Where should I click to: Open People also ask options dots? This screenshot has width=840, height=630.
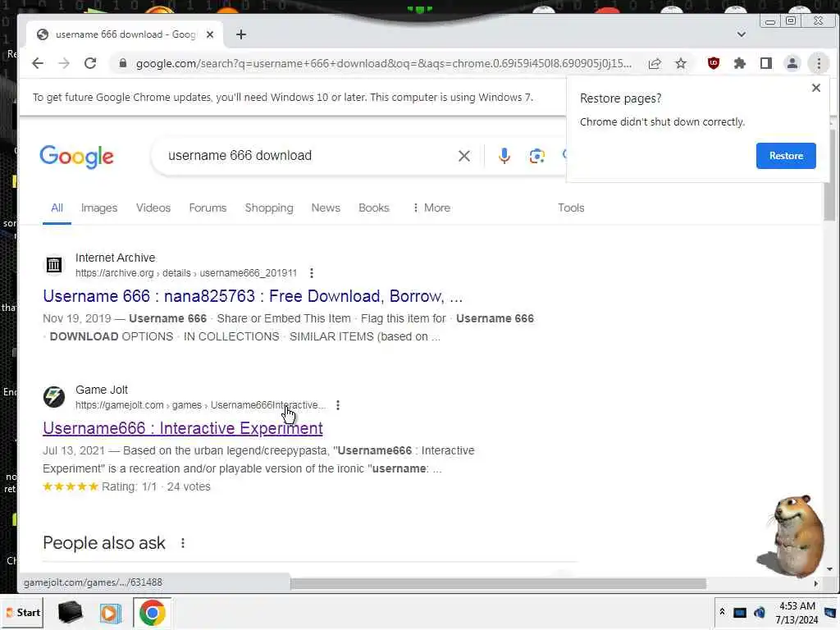[183, 543]
